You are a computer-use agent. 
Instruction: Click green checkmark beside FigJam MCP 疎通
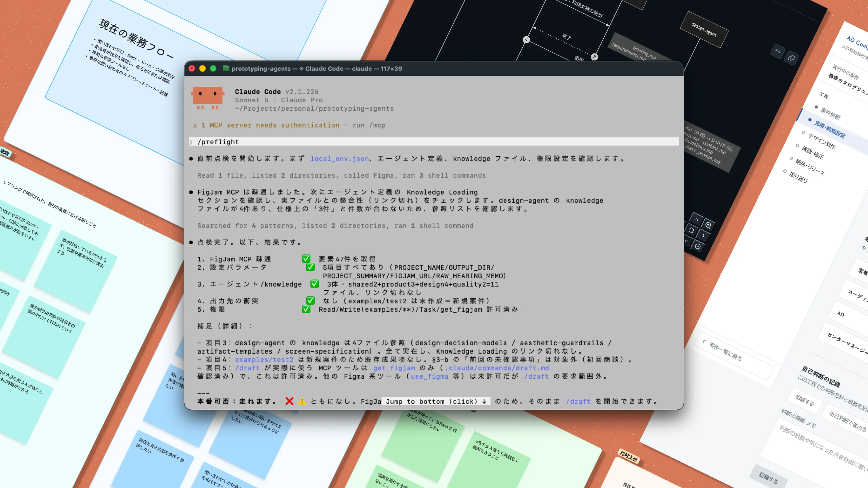tap(306, 259)
